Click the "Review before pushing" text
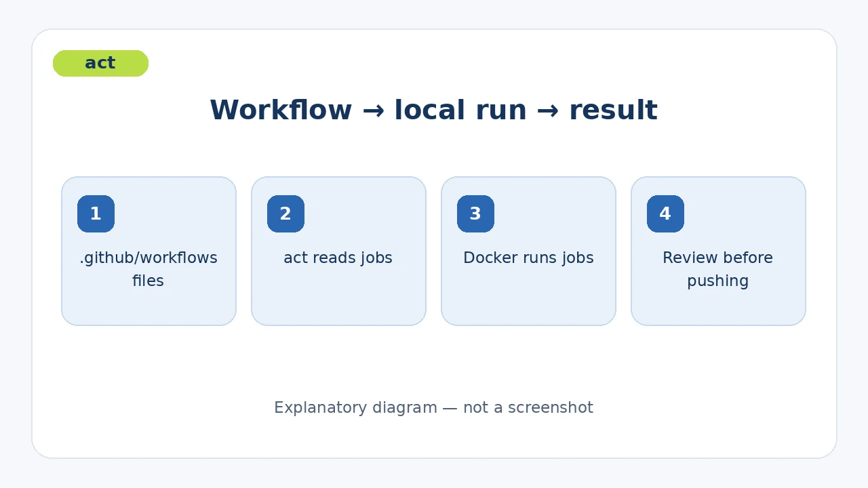Screen dimensions: 868x488 click(717, 269)
